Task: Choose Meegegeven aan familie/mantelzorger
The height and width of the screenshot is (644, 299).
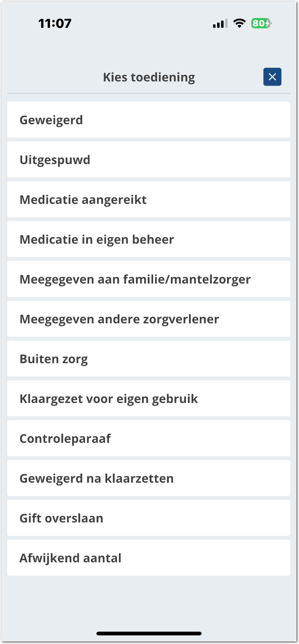Action: point(149,279)
